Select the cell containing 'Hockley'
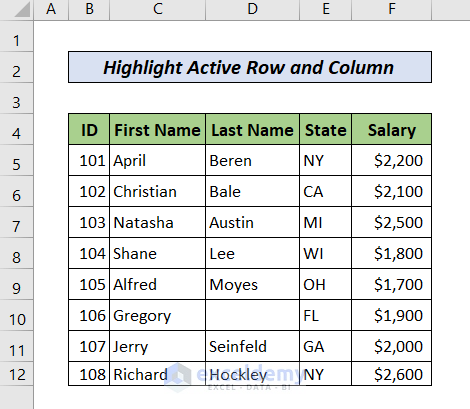Screen dimensions: 470x409 pos(252,374)
